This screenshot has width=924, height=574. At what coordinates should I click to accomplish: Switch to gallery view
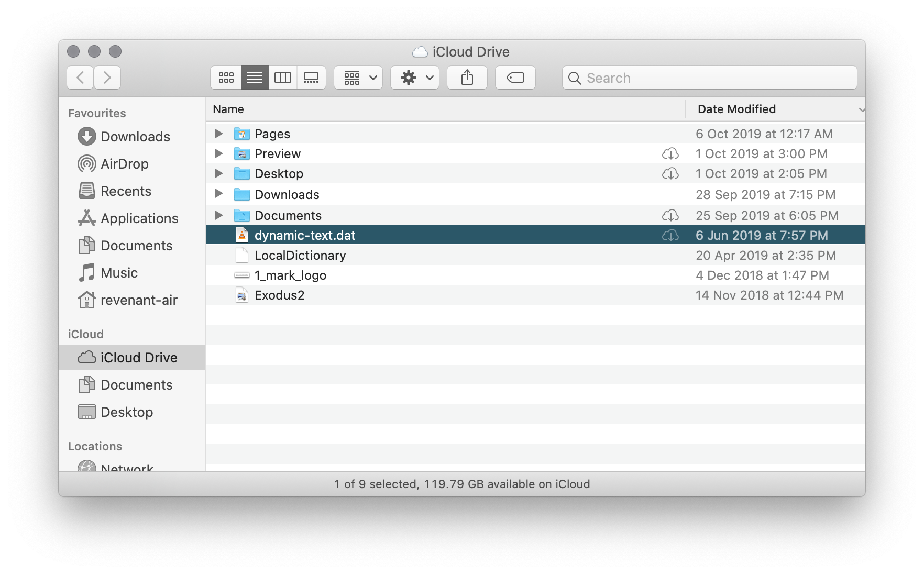pyautogui.click(x=311, y=78)
